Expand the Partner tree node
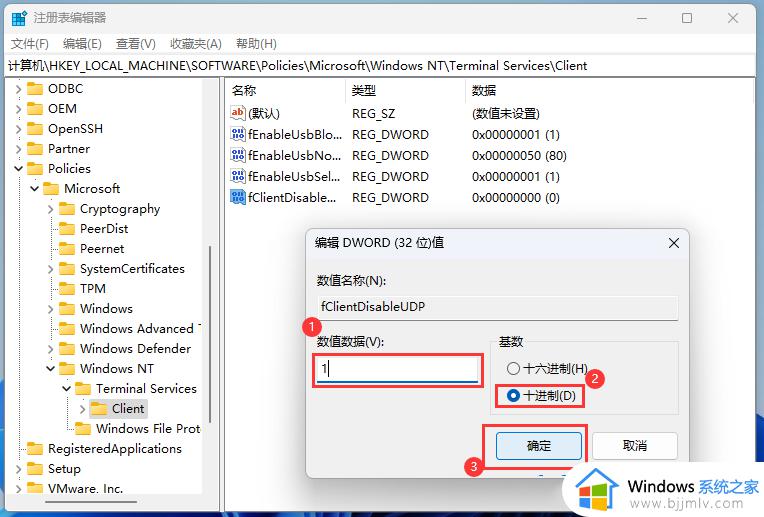The image size is (764, 517). click(x=19, y=149)
